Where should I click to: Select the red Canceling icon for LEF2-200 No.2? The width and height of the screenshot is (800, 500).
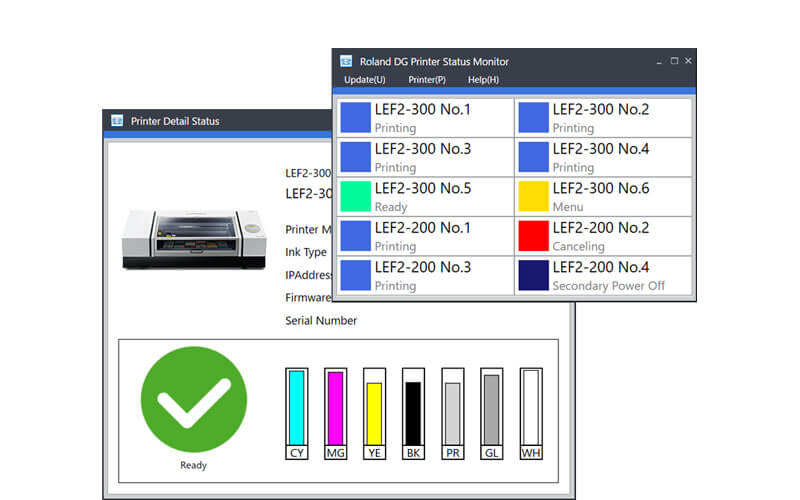[533, 236]
